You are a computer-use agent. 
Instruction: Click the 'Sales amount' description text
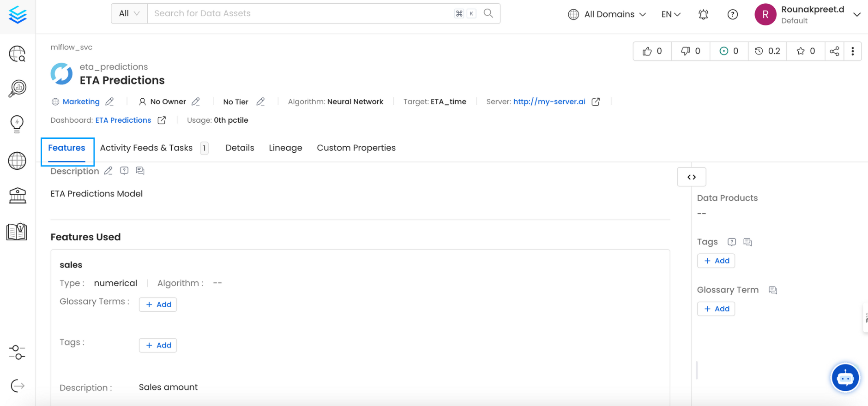pos(168,387)
